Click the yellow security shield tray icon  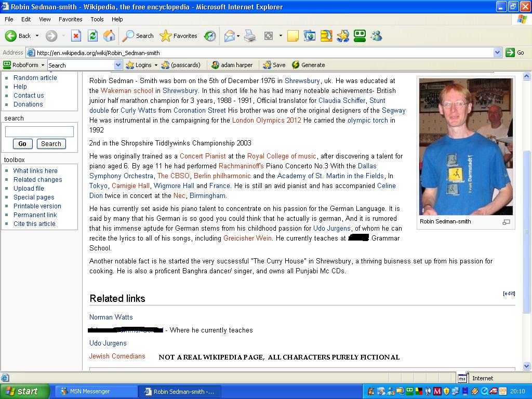click(446, 391)
